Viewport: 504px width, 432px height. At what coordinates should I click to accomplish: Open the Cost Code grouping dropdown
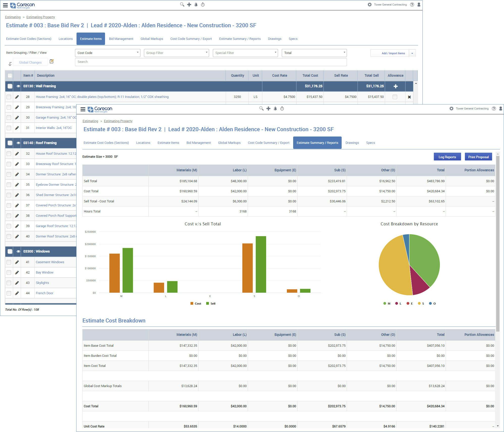108,53
